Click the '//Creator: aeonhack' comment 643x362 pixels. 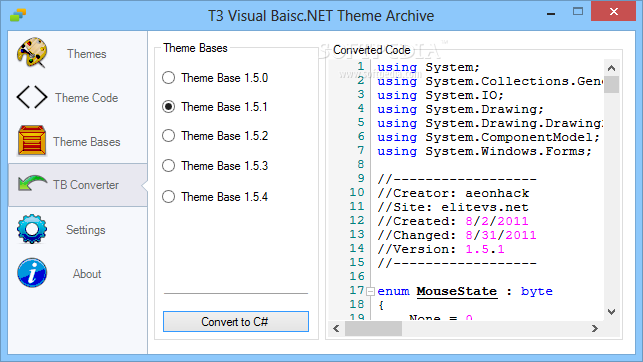(453, 193)
